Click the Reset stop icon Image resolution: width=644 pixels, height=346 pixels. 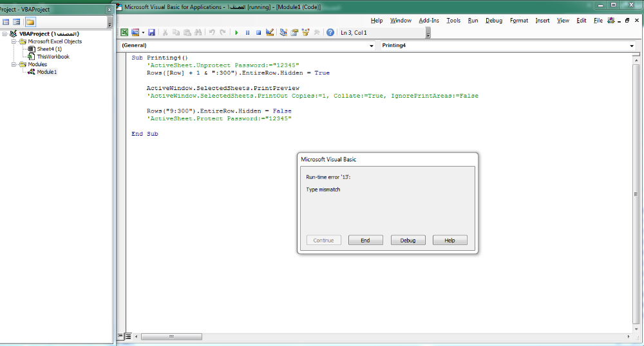click(x=258, y=32)
